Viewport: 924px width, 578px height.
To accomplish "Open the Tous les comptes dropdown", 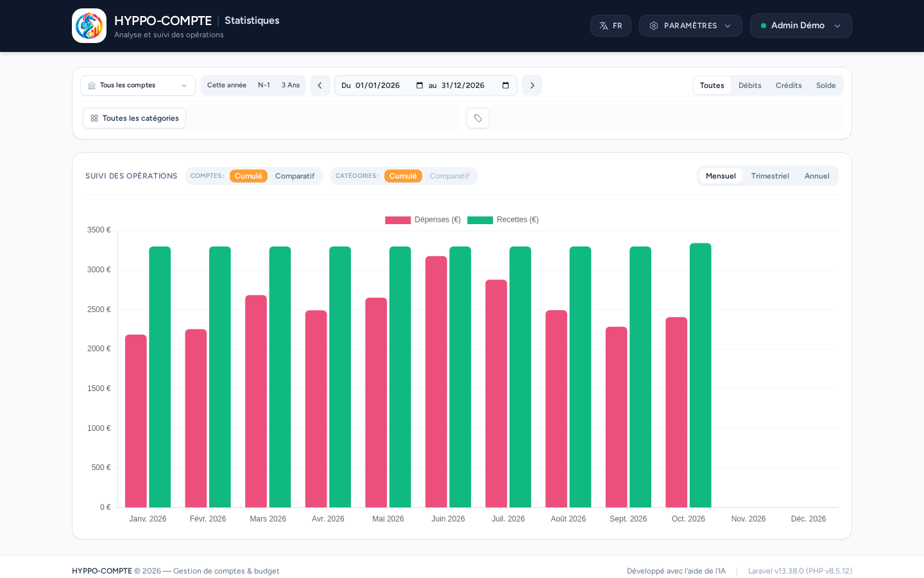I will pyautogui.click(x=138, y=85).
